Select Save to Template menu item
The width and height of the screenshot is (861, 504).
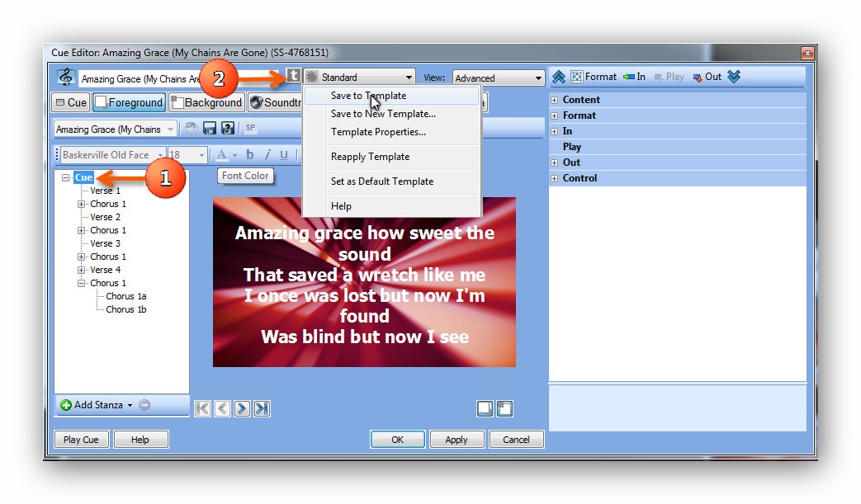pyautogui.click(x=391, y=96)
